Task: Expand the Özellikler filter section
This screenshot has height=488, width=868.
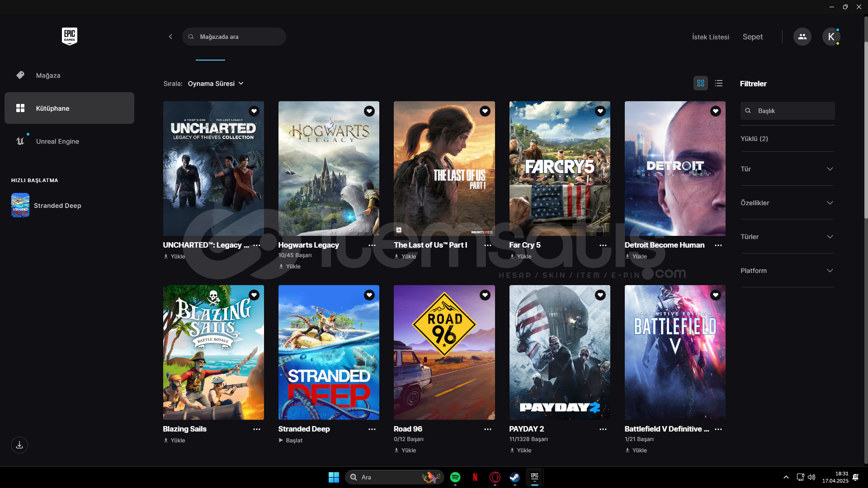Action: [787, 203]
